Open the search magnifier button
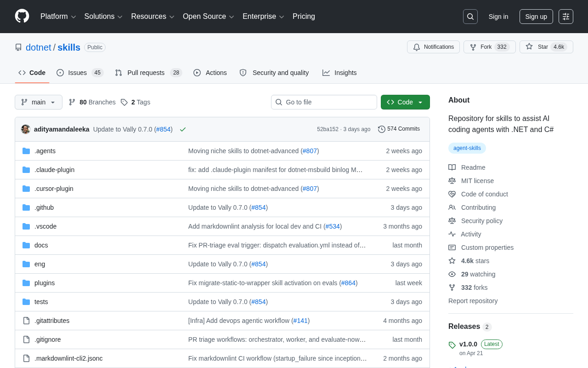The width and height of the screenshot is (588, 368). (470, 17)
